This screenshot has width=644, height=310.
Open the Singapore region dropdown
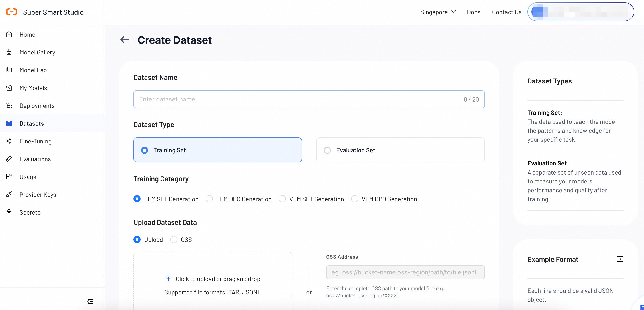pos(438,12)
